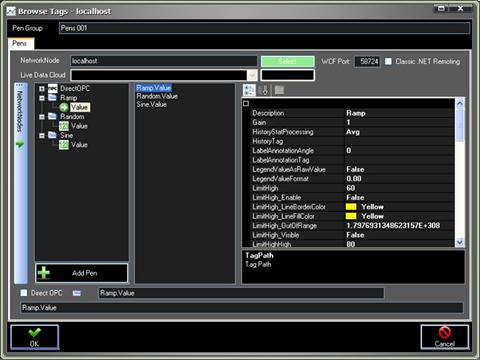Click the bottom Ramp.Value full path field
The image size is (480, 360).
pyautogui.click(x=242, y=308)
